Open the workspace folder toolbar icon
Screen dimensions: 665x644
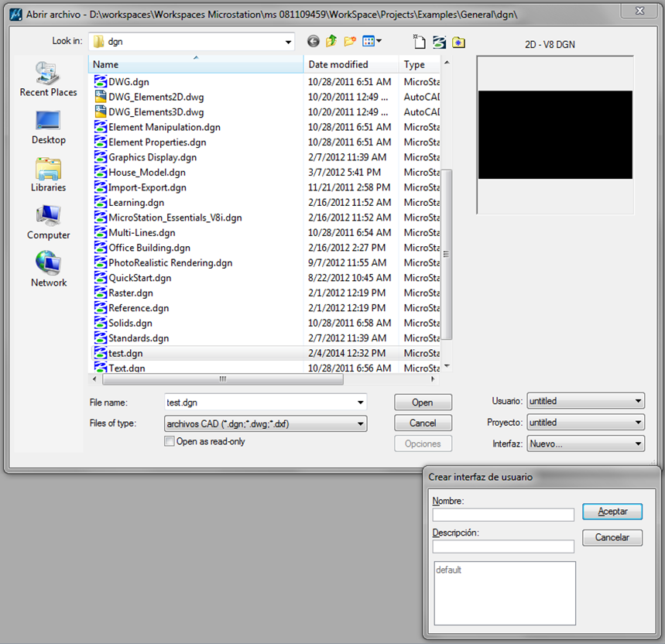(458, 42)
